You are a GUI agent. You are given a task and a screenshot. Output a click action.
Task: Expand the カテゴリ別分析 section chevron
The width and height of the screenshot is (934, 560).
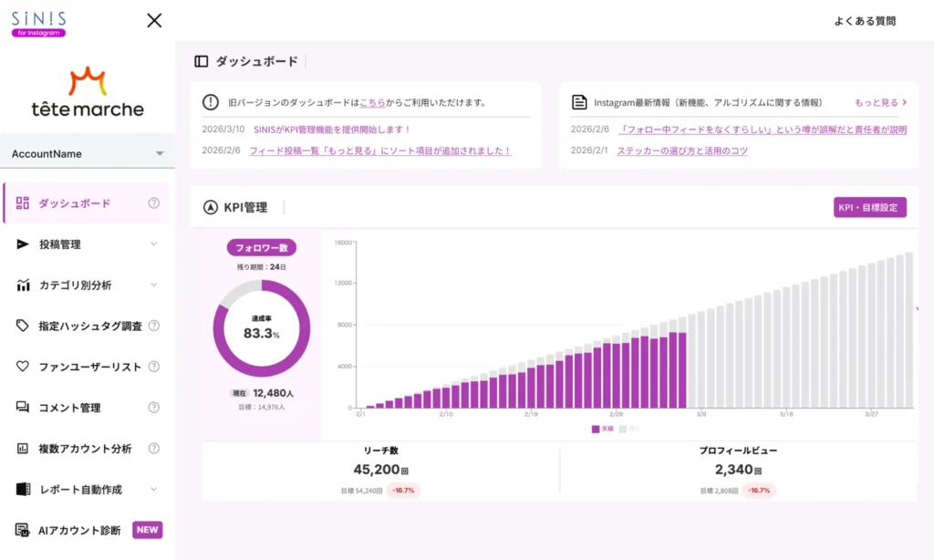154,285
